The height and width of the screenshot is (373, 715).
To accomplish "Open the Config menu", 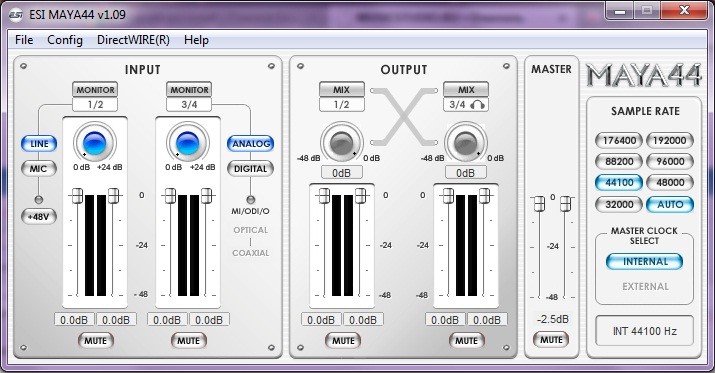I will (x=65, y=40).
